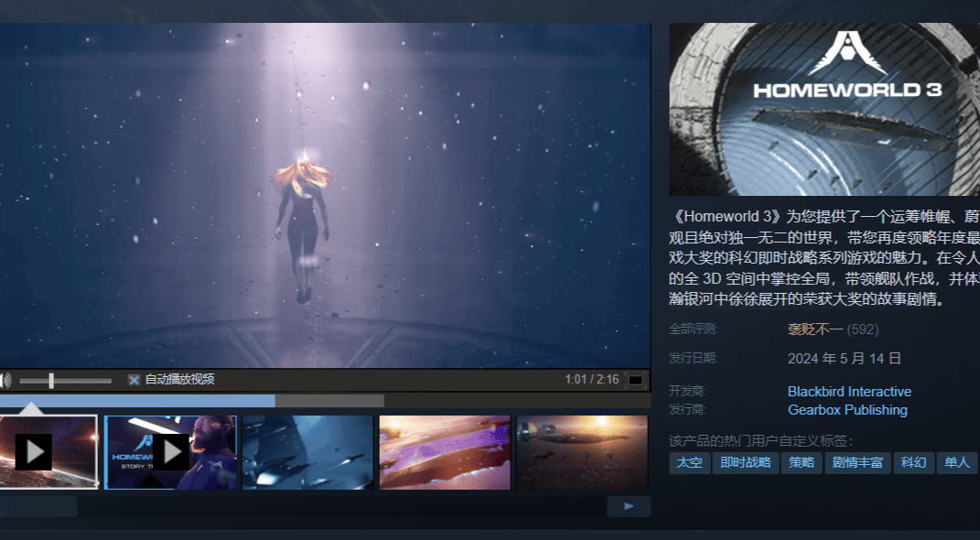Enter fullscreen using the video's fullscreen icon
This screenshot has width=980, height=540.
[635, 380]
